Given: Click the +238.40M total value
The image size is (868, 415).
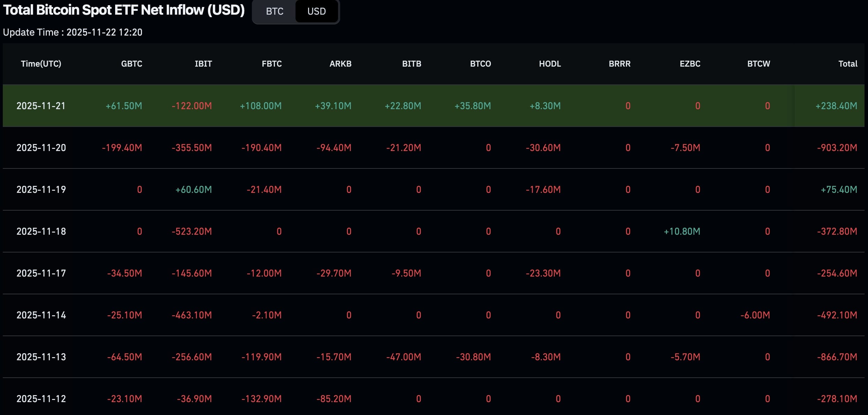Looking at the screenshot, I should click(x=836, y=106).
